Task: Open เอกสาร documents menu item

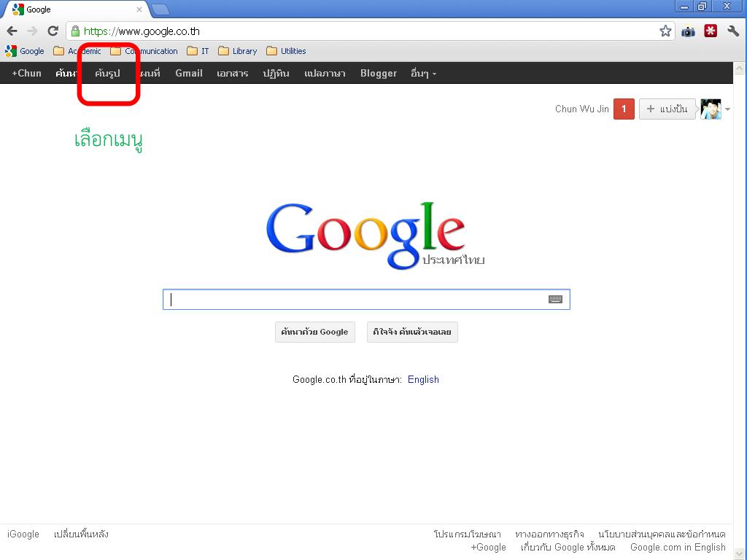Action: point(233,74)
